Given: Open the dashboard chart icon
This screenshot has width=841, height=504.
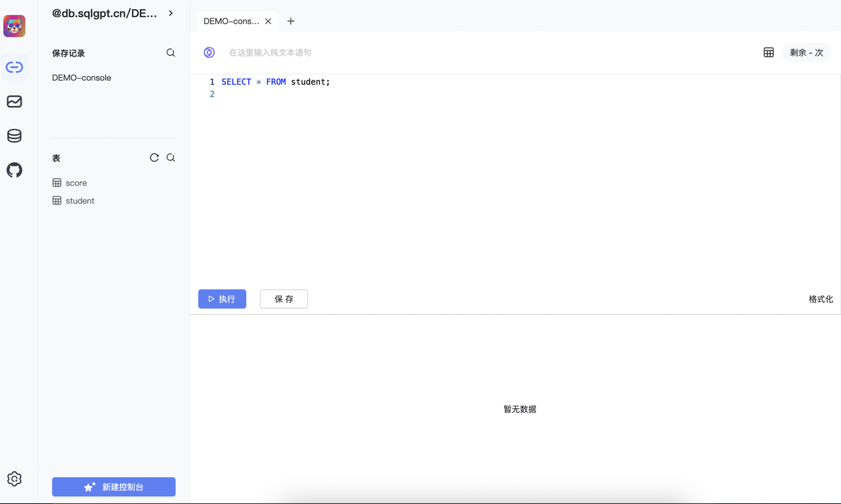Looking at the screenshot, I should tap(14, 101).
